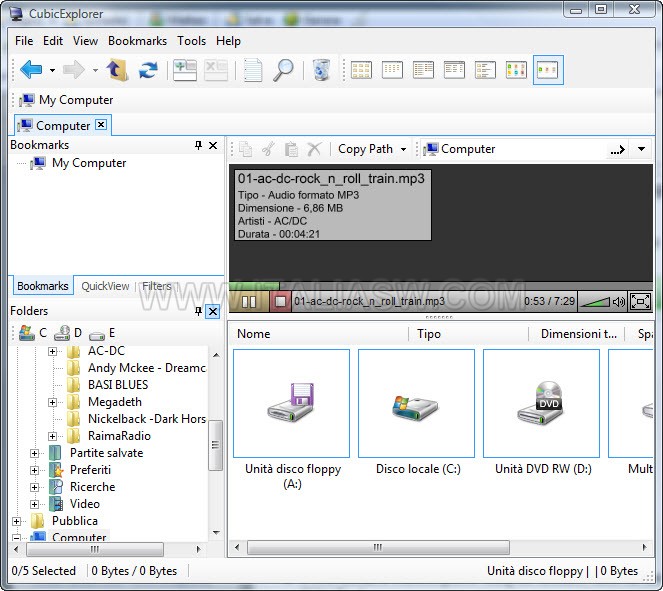Click the grey Forward arrow
The height and width of the screenshot is (591, 663).
click(x=74, y=69)
